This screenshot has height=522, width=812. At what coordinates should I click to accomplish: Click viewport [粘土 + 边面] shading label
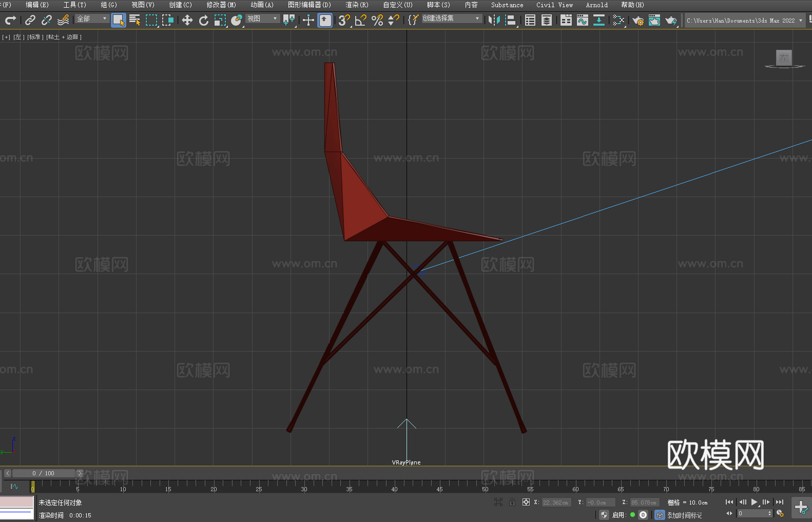point(64,37)
